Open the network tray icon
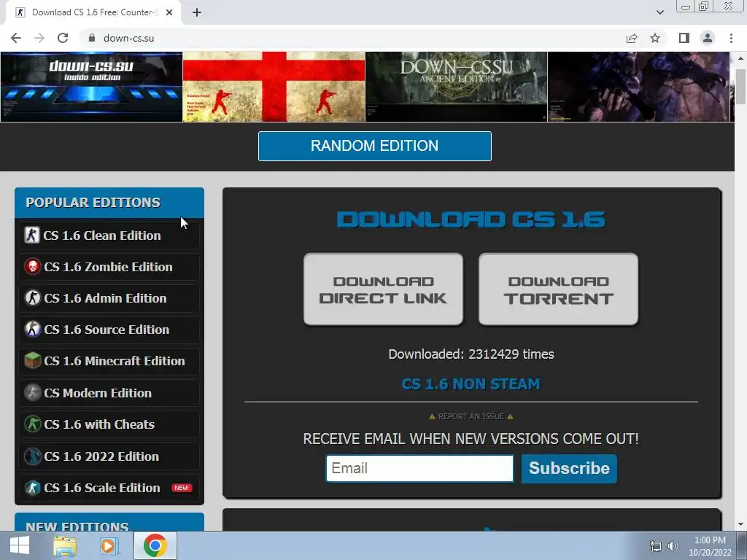 pyautogui.click(x=656, y=546)
